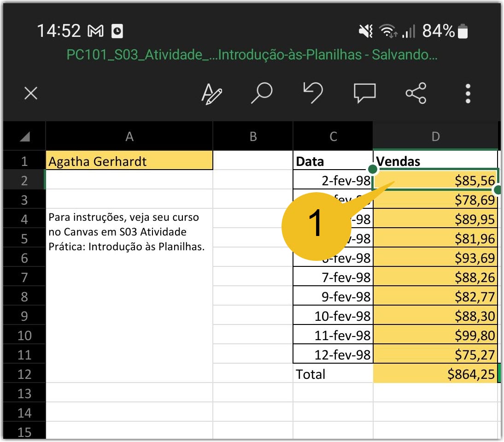Viewport: 504px width, 442px height.
Task: Tap the 14:52 clock time
Action: point(59,31)
